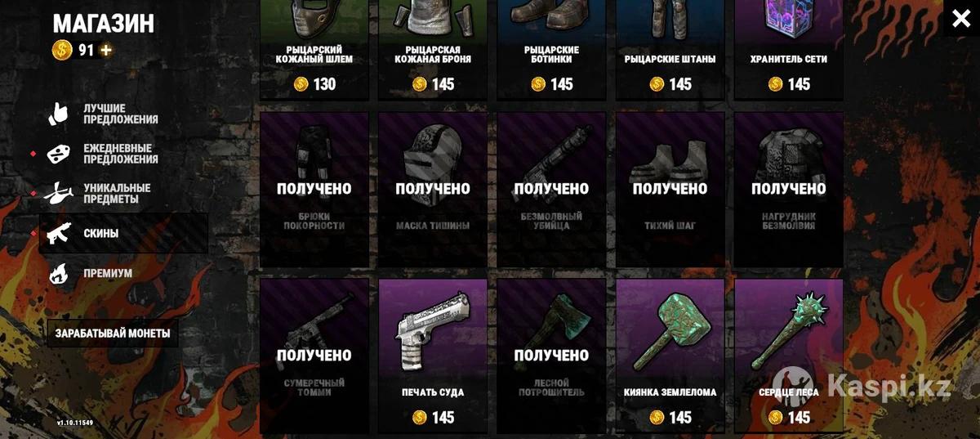Select the Рыцарские штаны item card
The image size is (980, 439).
click(670, 49)
